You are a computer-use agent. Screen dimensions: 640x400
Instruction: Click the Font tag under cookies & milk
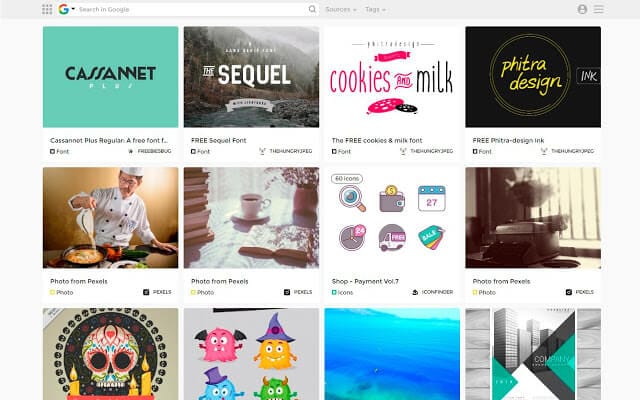pos(341,151)
